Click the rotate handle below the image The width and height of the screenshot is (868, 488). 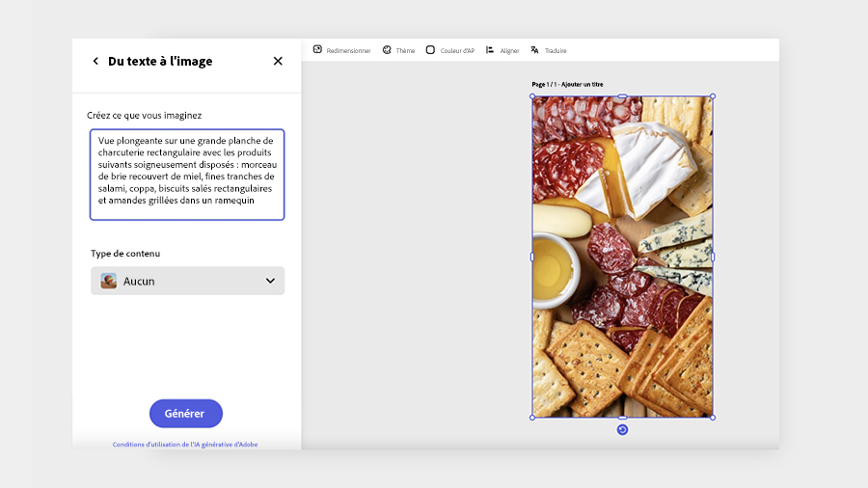tap(622, 430)
